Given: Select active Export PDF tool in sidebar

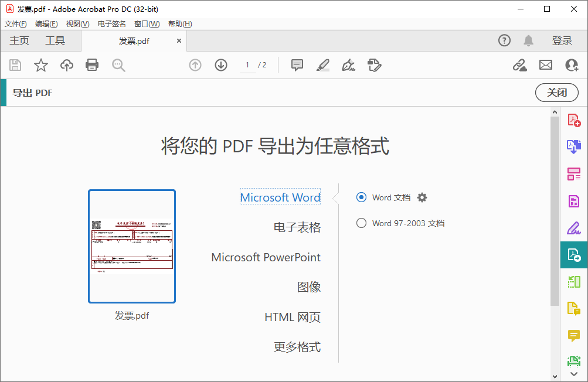Looking at the screenshot, I should [574, 255].
